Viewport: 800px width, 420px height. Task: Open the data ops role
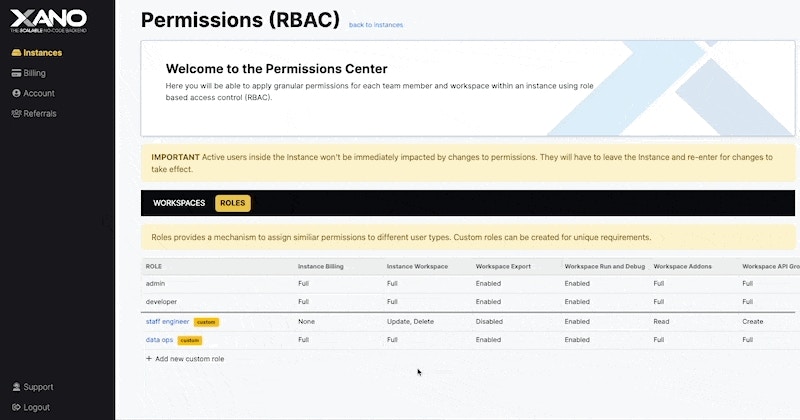159,340
